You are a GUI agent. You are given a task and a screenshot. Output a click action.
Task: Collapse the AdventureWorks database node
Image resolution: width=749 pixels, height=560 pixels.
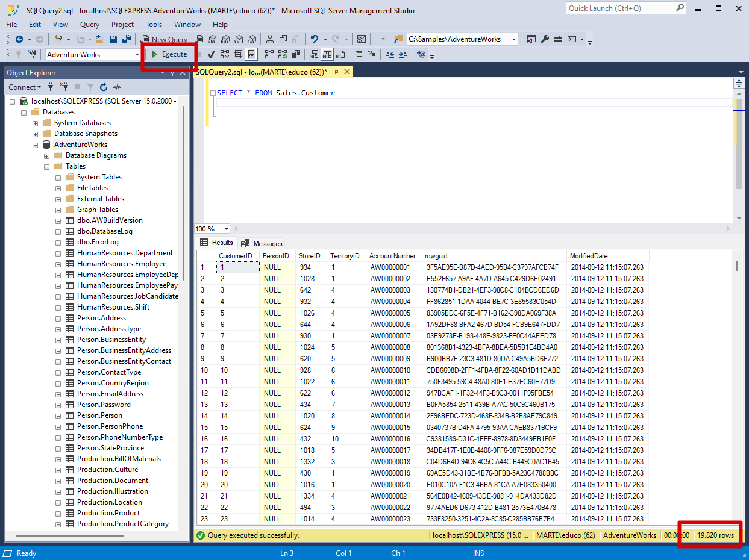coord(36,145)
